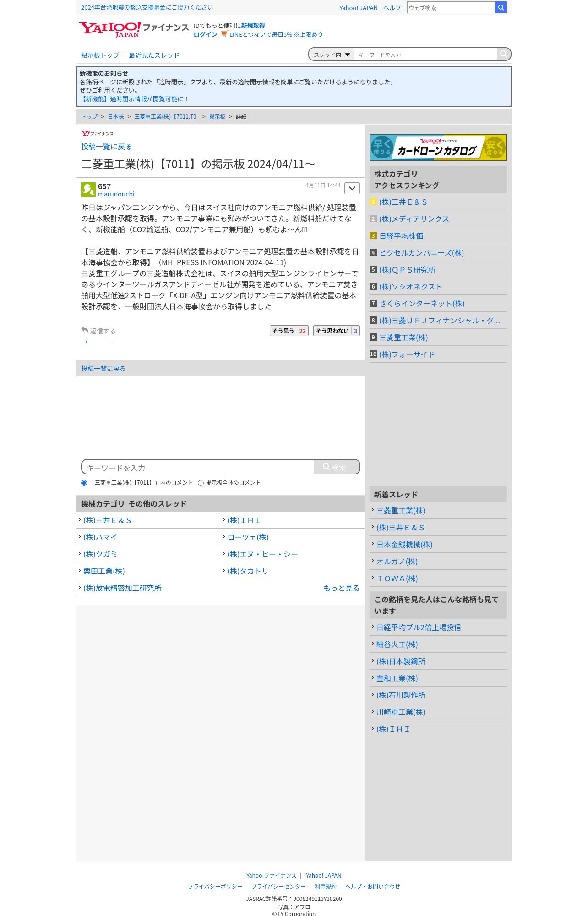Click the Yahoo! JAPAN link in the top bar
The image size is (588, 916).
coord(359,8)
